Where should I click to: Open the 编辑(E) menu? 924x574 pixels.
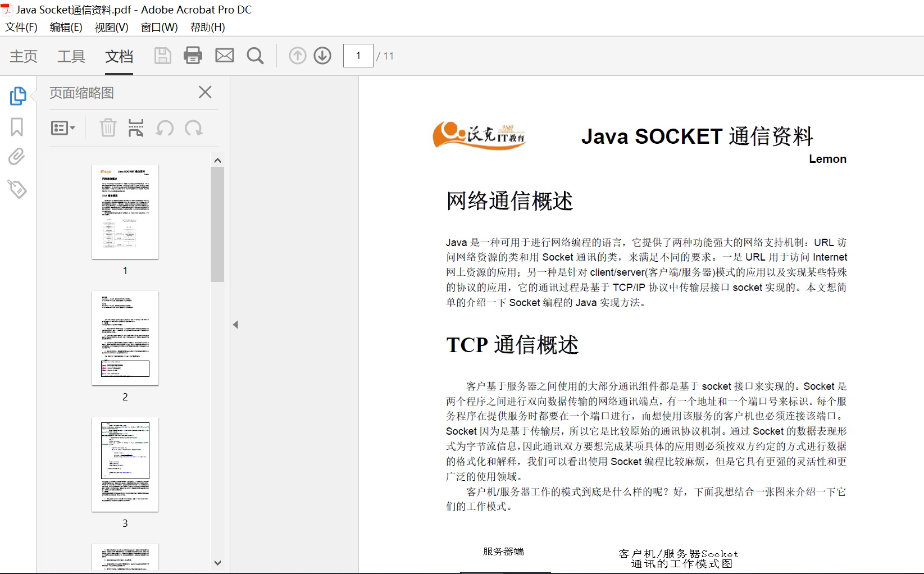coord(66,27)
